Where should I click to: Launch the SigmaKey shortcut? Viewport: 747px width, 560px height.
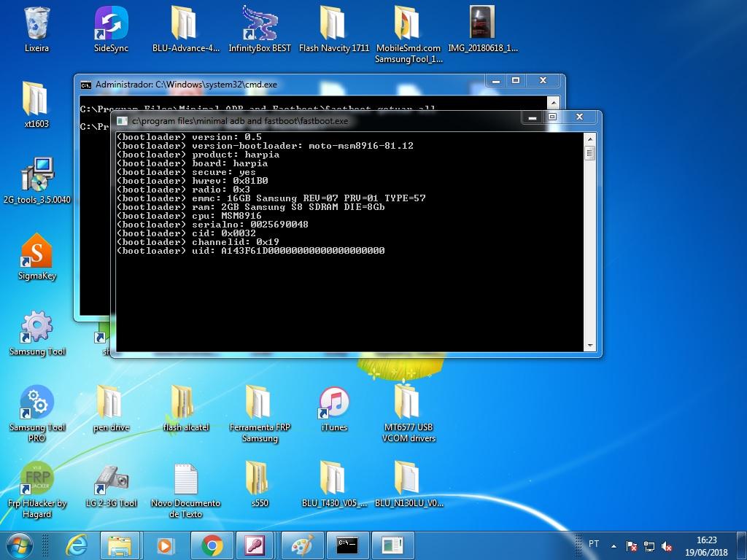coord(36,256)
